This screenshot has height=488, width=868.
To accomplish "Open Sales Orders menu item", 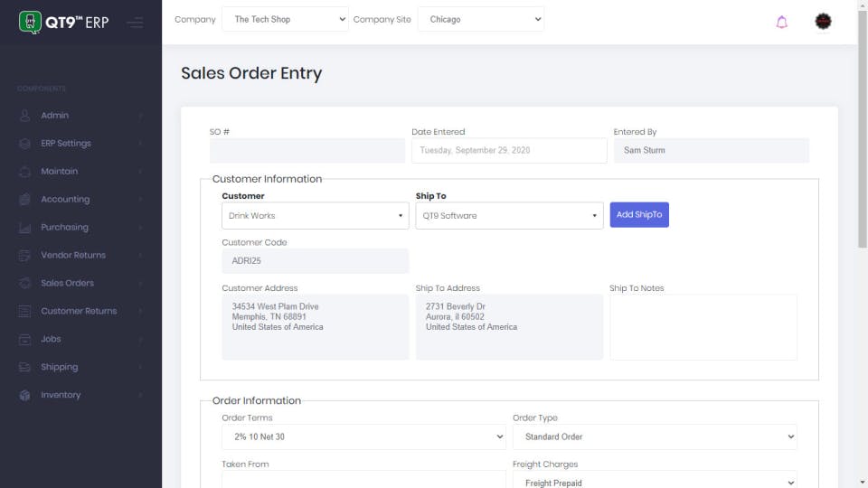I will [67, 284].
